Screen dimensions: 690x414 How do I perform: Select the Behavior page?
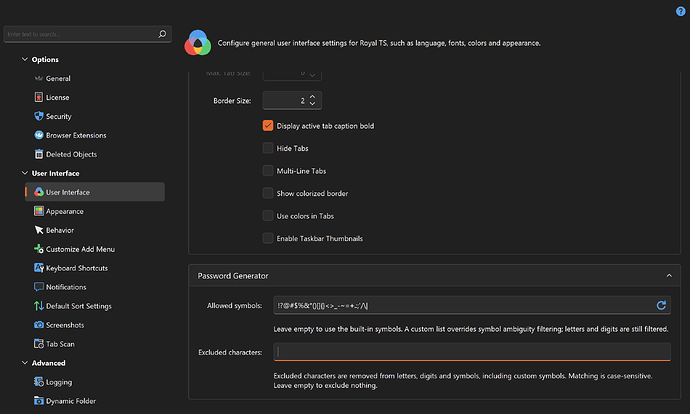[60, 230]
